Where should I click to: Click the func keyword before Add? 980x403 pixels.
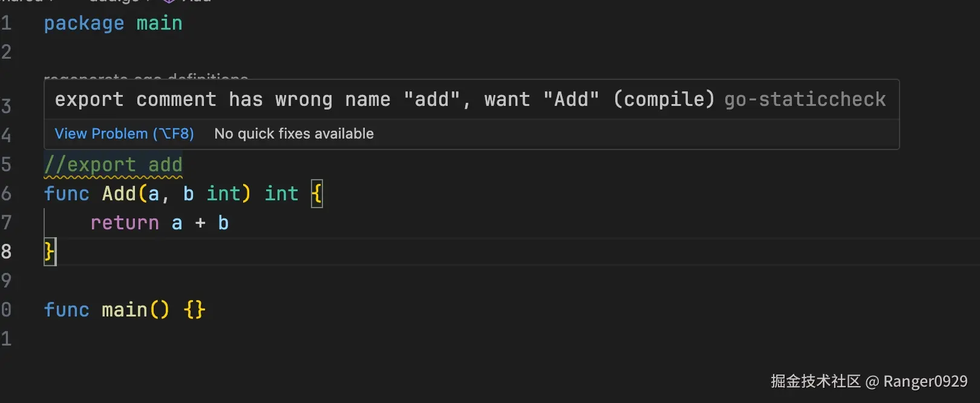pyautogui.click(x=67, y=194)
